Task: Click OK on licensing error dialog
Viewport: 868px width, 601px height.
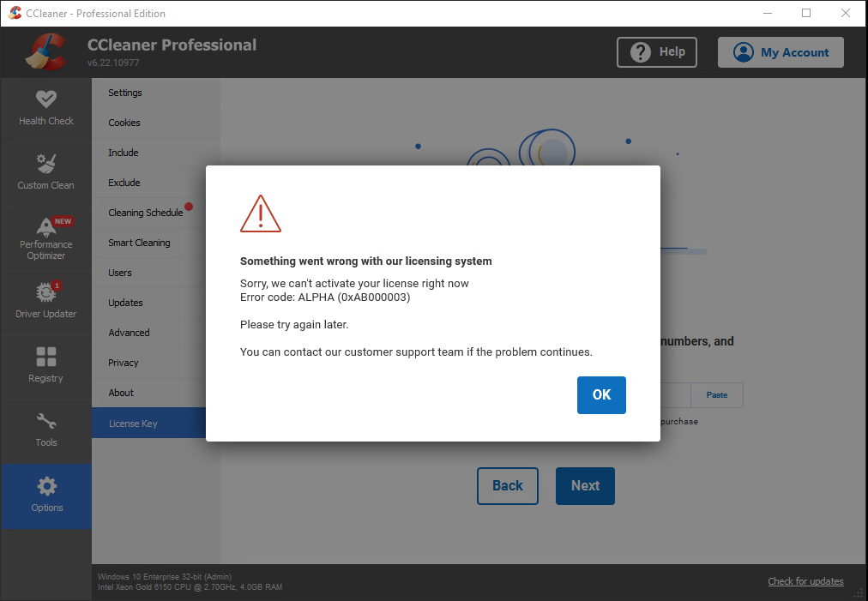Action: coord(601,394)
